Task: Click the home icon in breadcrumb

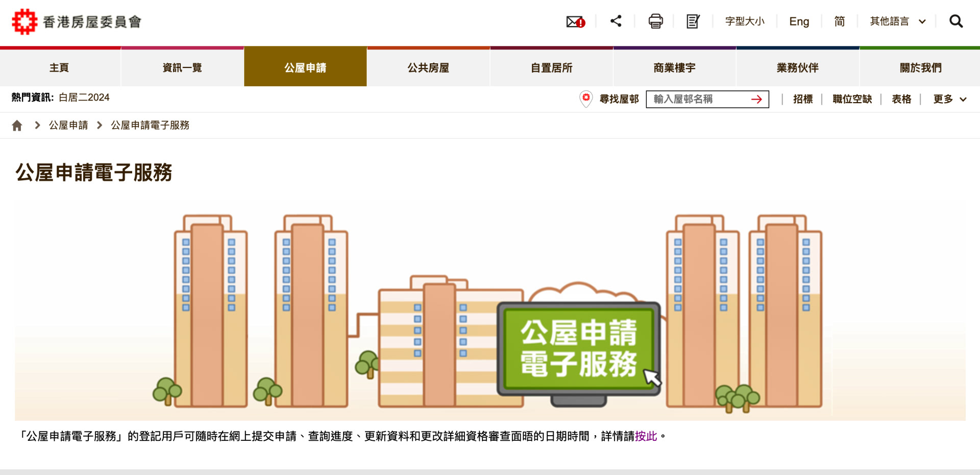Action: point(17,125)
